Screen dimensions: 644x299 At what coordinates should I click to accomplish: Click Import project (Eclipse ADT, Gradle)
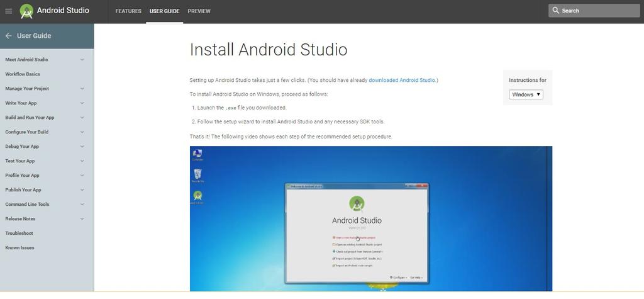357,258
